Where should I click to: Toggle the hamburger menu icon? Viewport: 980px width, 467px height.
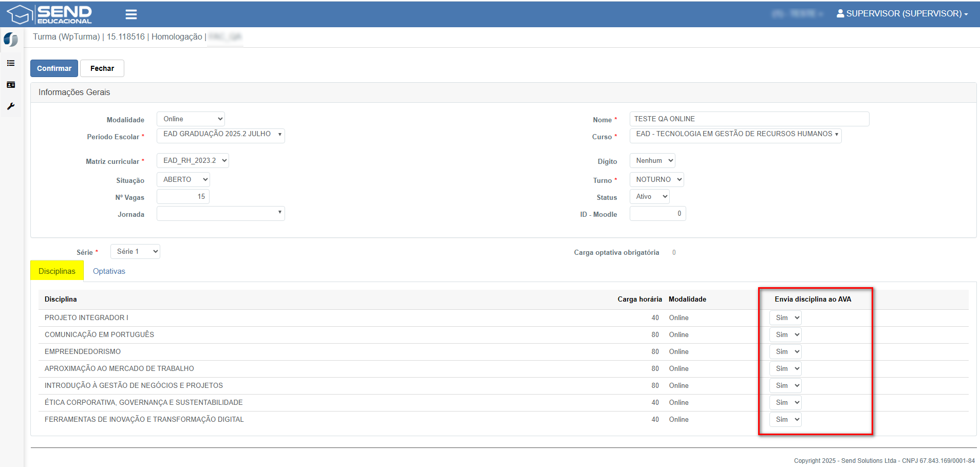point(131,14)
